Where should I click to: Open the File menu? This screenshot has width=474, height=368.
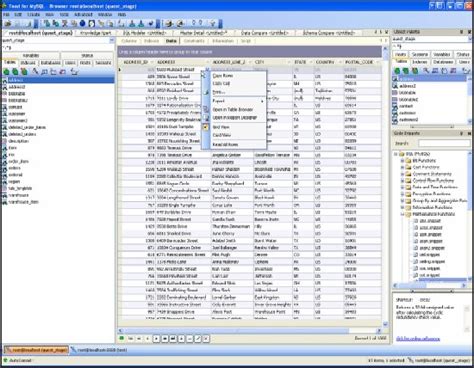click(x=6, y=15)
